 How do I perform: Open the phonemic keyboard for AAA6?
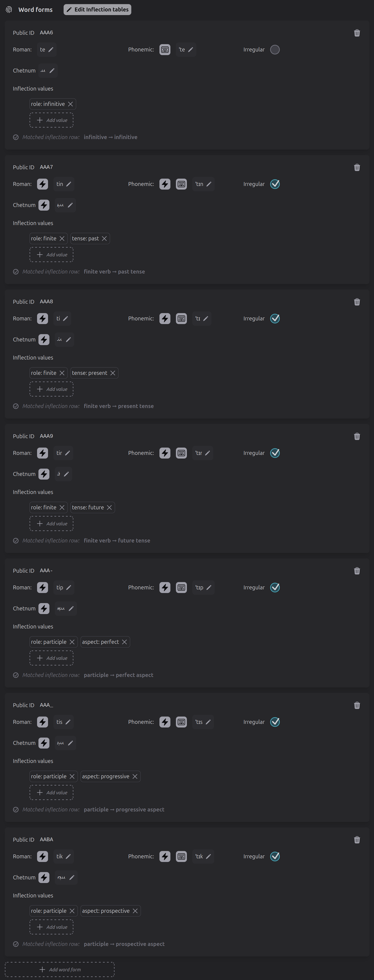[x=165, y=49]
